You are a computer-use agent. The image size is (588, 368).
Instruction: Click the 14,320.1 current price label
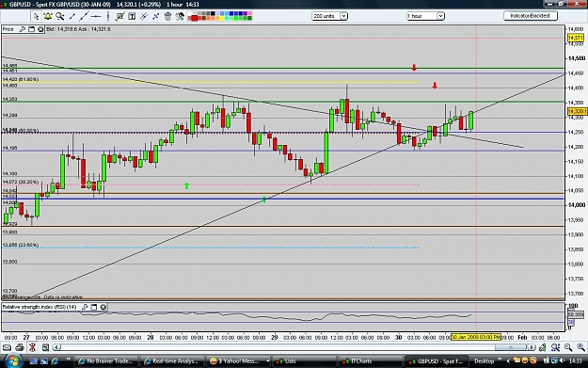tap(577, 111)
